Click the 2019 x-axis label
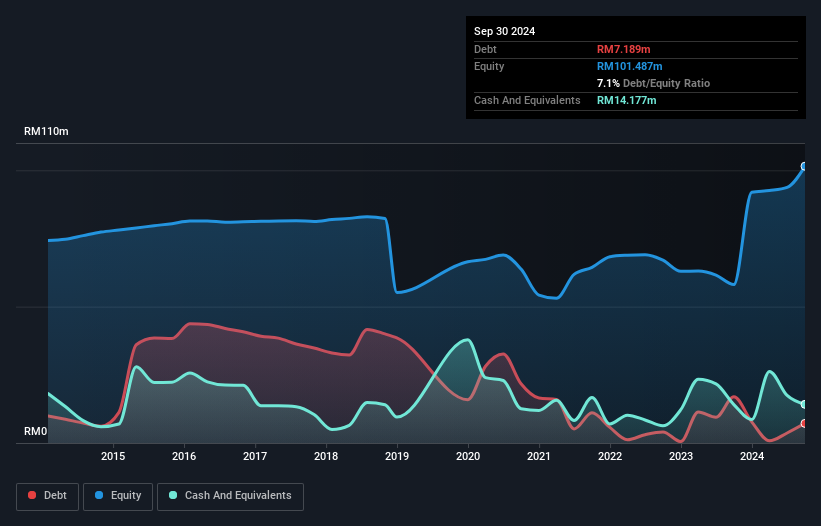 [397, 456]
